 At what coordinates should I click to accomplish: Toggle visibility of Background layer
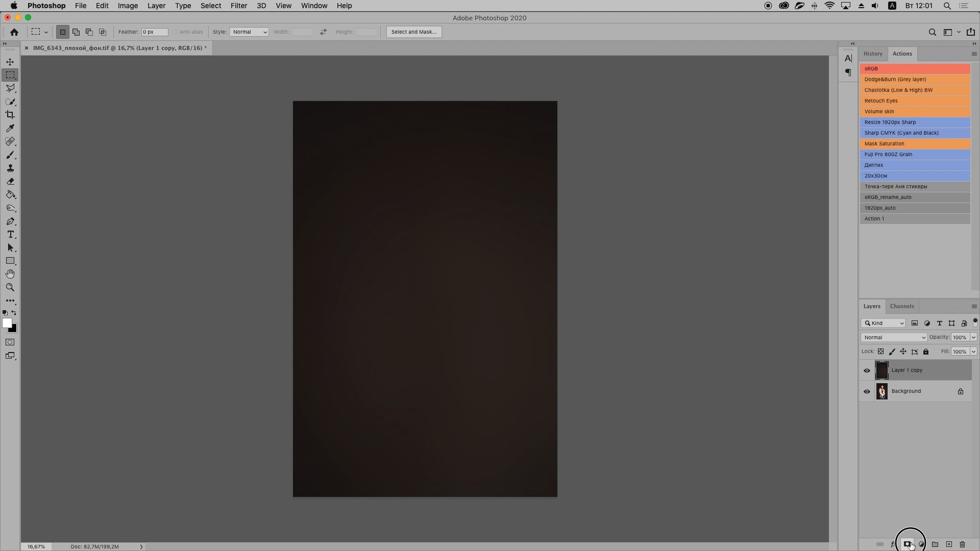coord(867,391)
